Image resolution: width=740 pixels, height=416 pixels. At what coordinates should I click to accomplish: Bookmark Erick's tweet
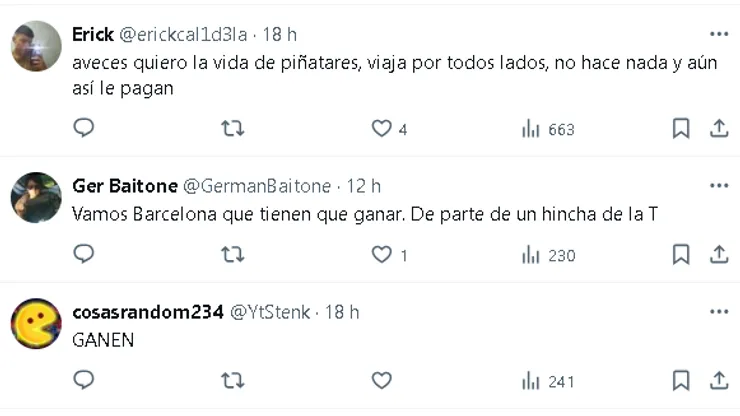click(681, 129)
